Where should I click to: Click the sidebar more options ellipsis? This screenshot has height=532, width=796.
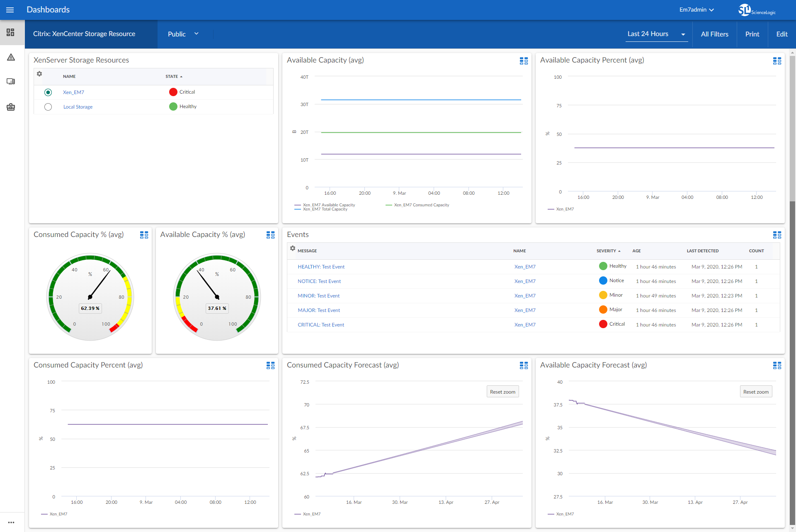[11, 522]
